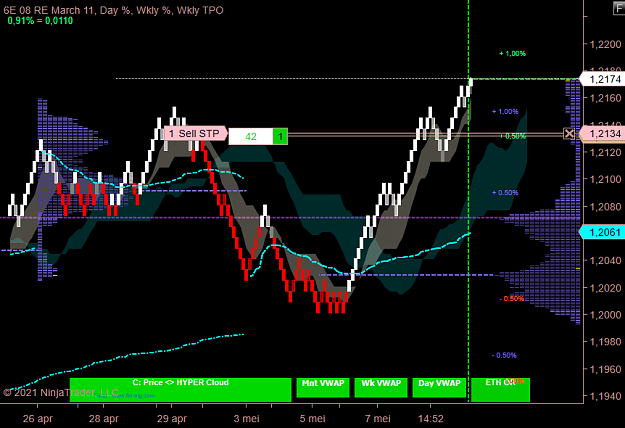Cancel the sell stop order with X icon
This screenshot has height=428, width=625.
click(x=569, y=134)
